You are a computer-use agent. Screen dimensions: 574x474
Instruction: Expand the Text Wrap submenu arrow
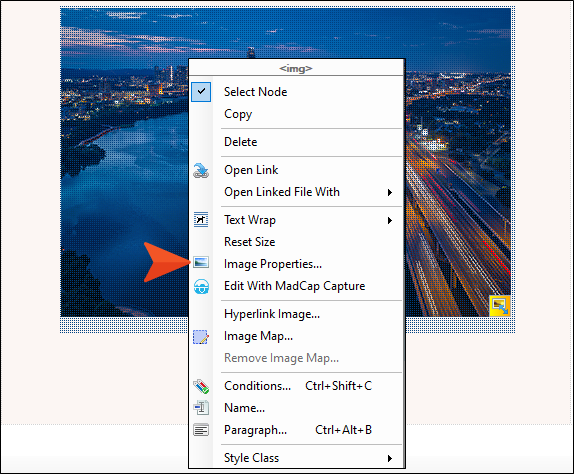click(x=390, y=220)
